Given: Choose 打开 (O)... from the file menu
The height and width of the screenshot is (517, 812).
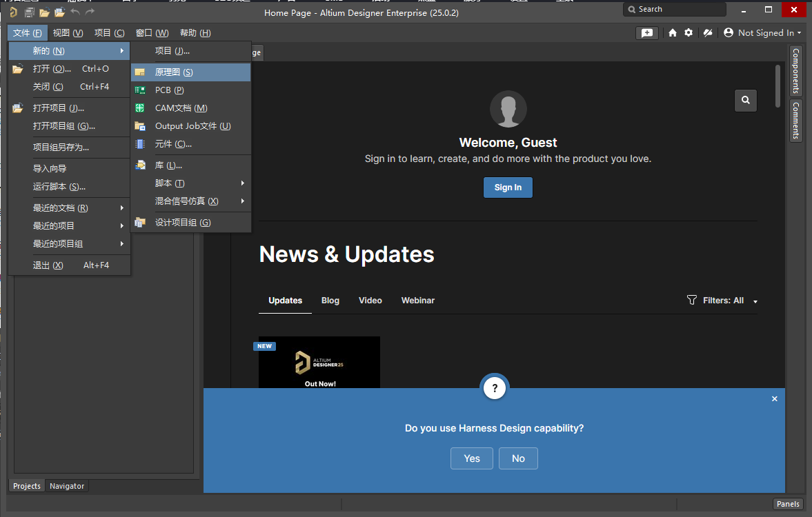Looking at the screenshot, I should pyautogui.click(x=70, y=69).
